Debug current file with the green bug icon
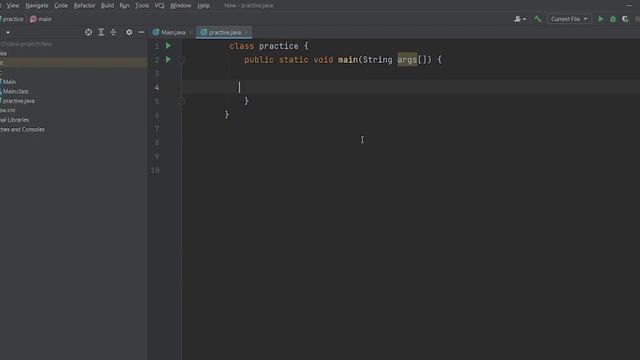This screenshot has height=360, width=640. click(613, 19)
